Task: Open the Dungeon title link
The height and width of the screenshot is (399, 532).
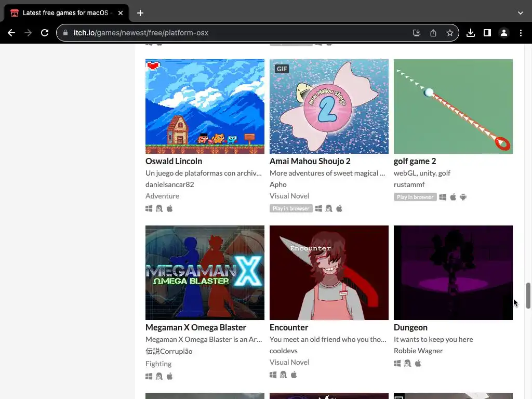Action: click(410, 327)
